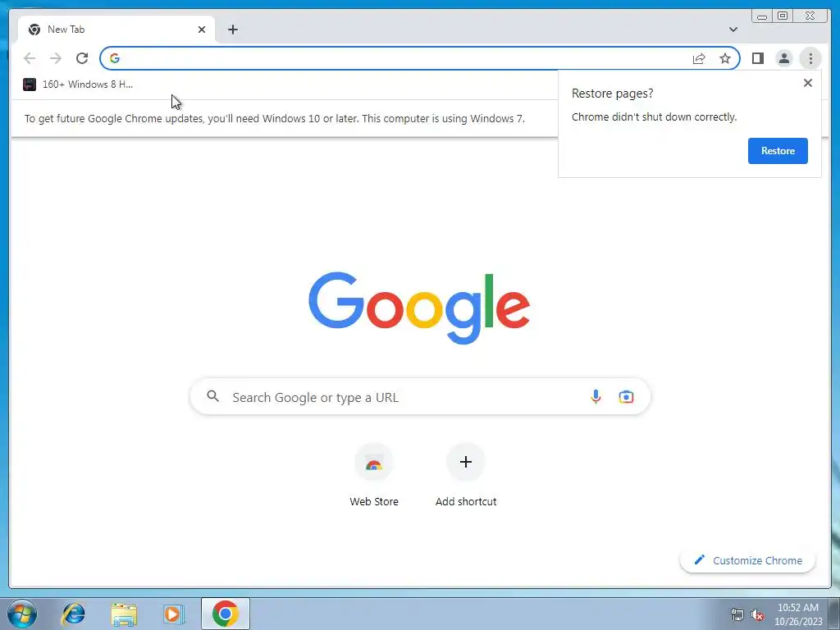Bookmark this tab with the star icon
The height and width of the screenshot is (630, 840).
click(725, 58)
